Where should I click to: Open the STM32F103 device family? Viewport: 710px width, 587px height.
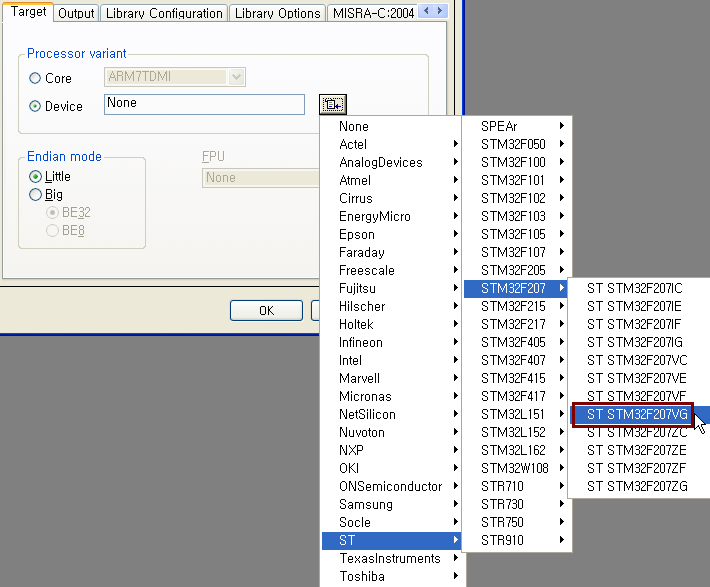click(x=517, y=216)
